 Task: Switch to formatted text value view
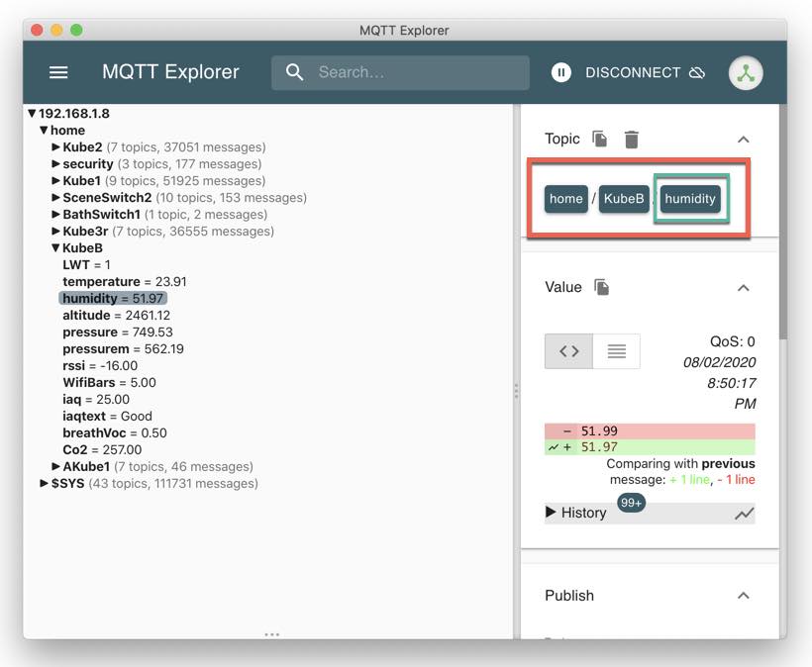tap(616, 351)
